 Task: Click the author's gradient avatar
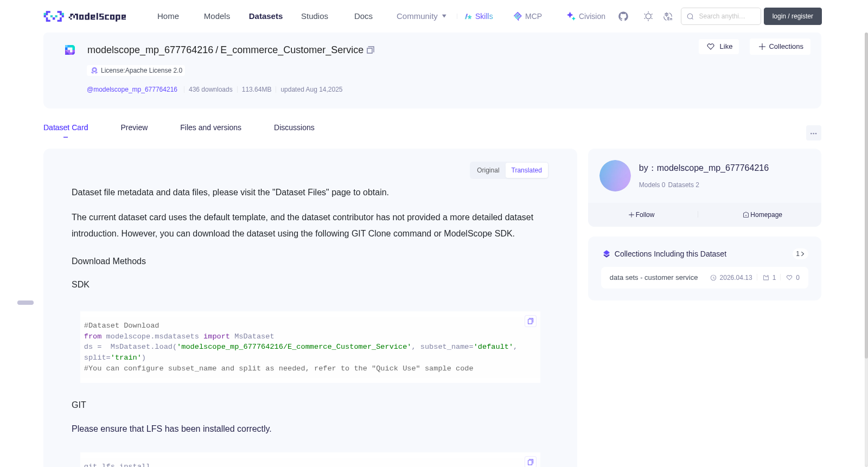[x=615, y=176]
